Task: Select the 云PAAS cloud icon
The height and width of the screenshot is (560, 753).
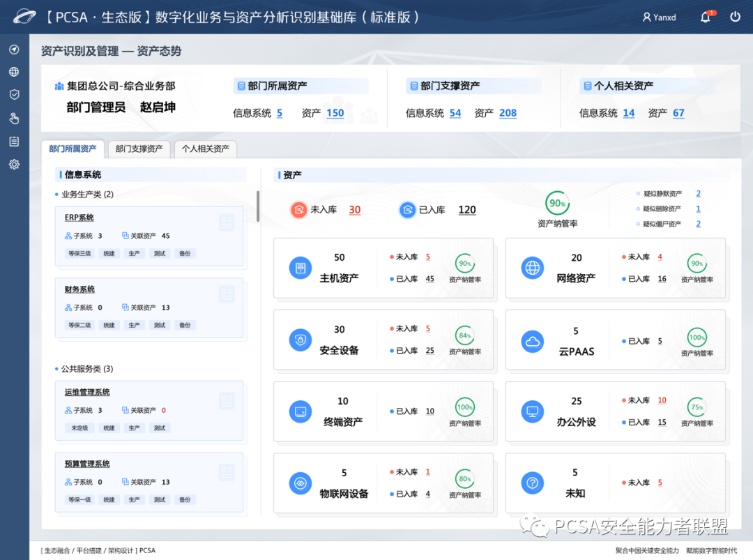Action: [x=532, y=340]
